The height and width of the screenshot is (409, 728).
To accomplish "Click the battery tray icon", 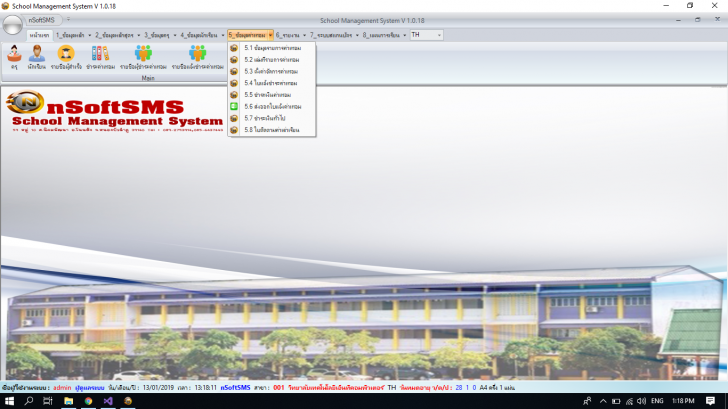I will (x=616, y=401).
